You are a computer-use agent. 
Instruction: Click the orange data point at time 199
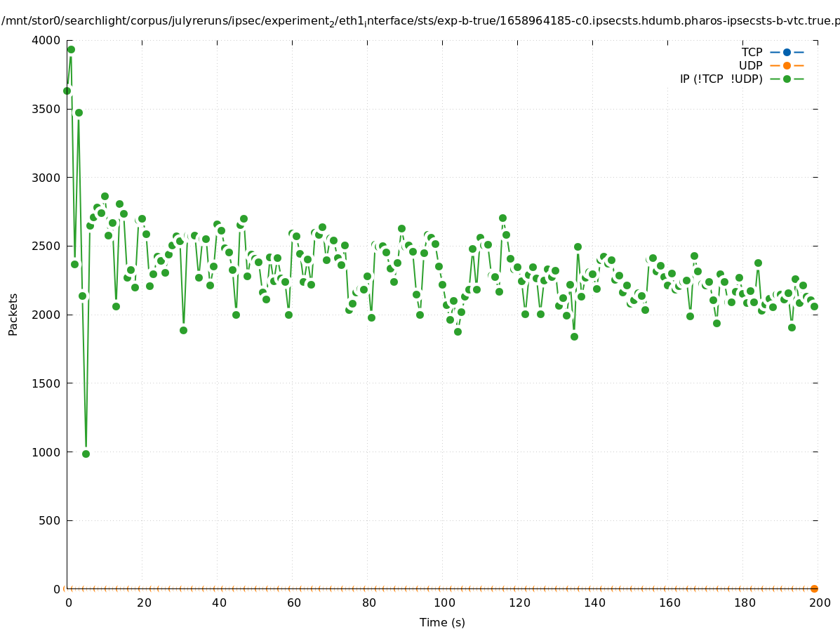[x=814, y=588]
